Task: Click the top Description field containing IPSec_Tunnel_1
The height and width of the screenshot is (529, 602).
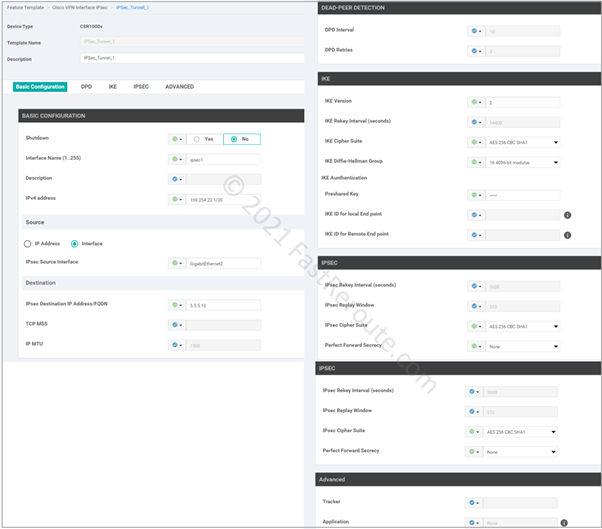Action: 192,58
